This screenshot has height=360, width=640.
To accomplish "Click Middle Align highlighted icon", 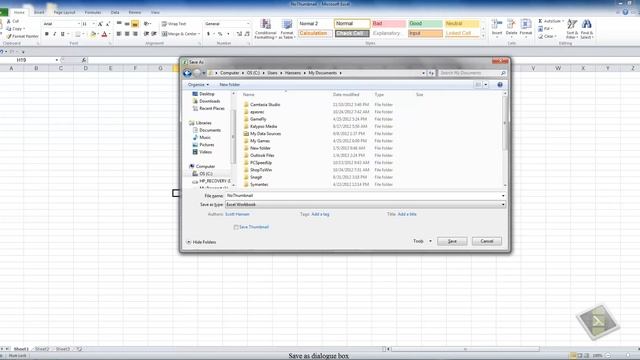I will 135,24.
